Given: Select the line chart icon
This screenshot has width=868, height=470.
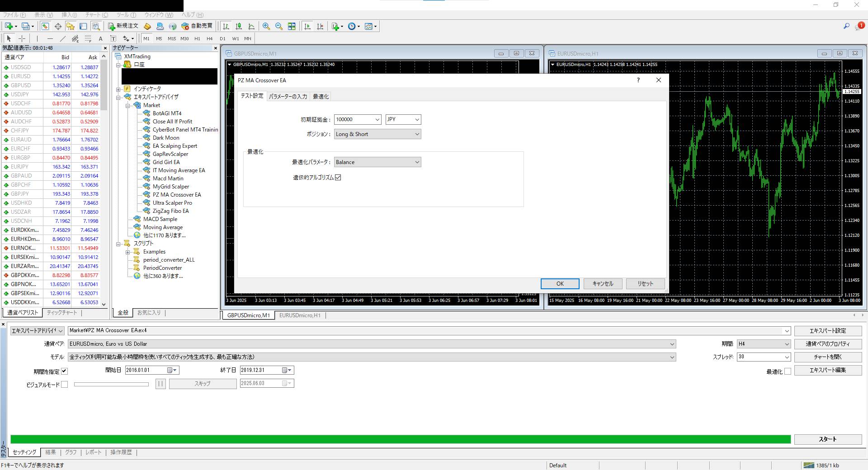Looking at the screenshot, I should click(x=251, y=26).
